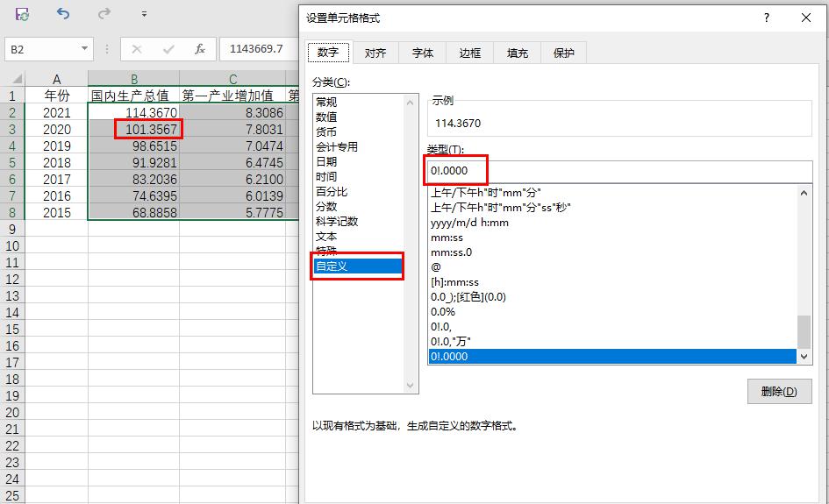Switch to the 字体 tab
The height and width of the screenshot is (504, 829).
423,53
